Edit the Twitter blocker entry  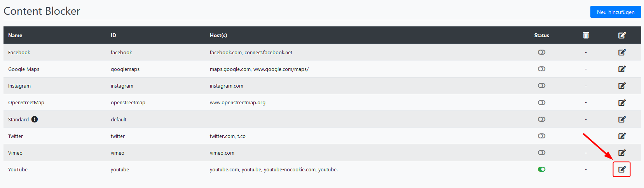[x=622, y=136]
